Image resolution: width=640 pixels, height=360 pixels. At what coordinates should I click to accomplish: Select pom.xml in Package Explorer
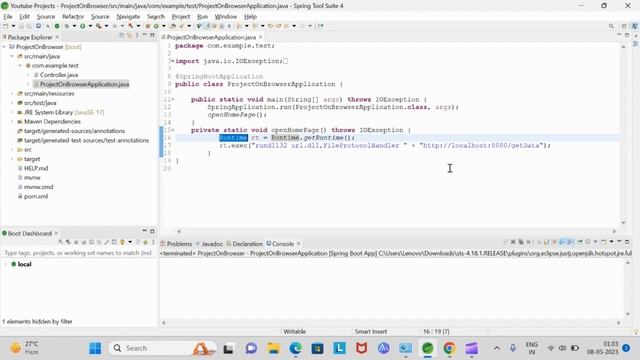[36, 196]
